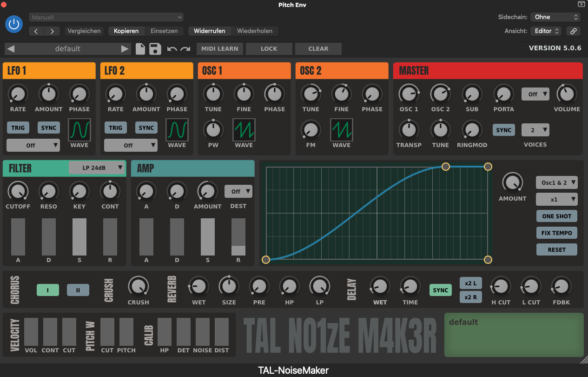Image resolution: width=588 pixels, height=377 pixels.
Task: Enable the LFO 1 TRIG button
Action: [18, 128]
